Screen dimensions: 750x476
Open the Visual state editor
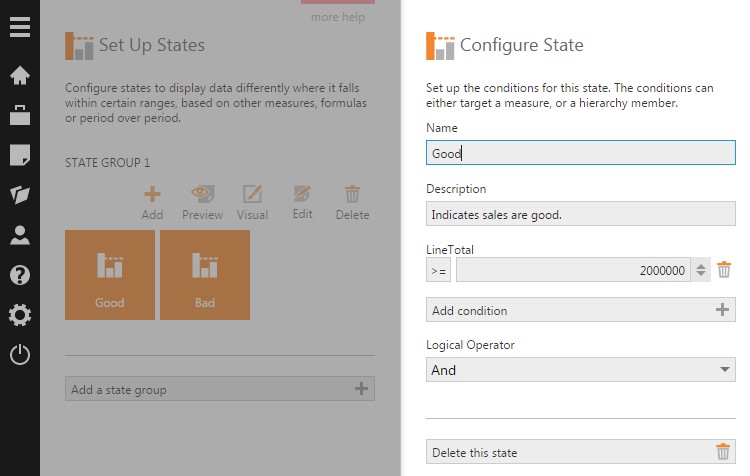pyautogui.click(x=252, y=202)
